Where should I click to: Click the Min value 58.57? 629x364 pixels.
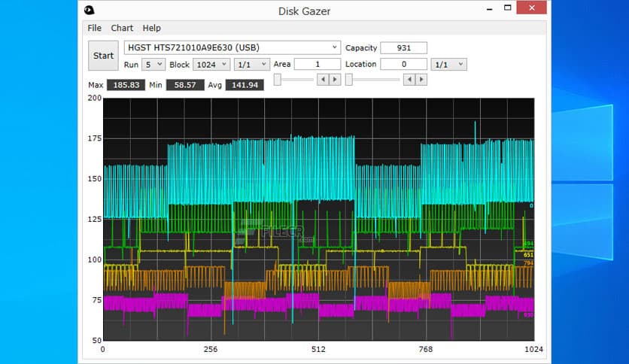[185, 85]
